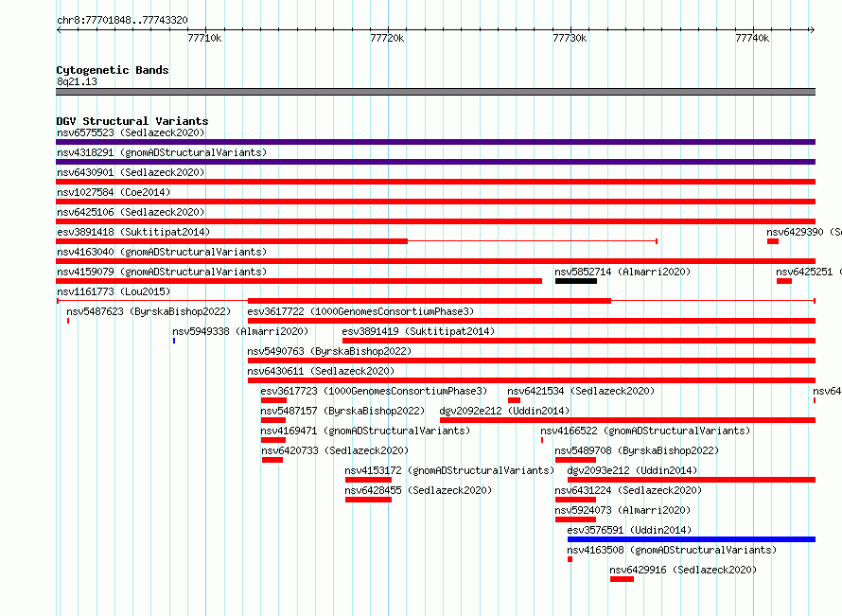Click the esv3617723 1000Genomes Phase3 label
The width and height of the screenshot is (842, 616).
click(x=374, y=391)
